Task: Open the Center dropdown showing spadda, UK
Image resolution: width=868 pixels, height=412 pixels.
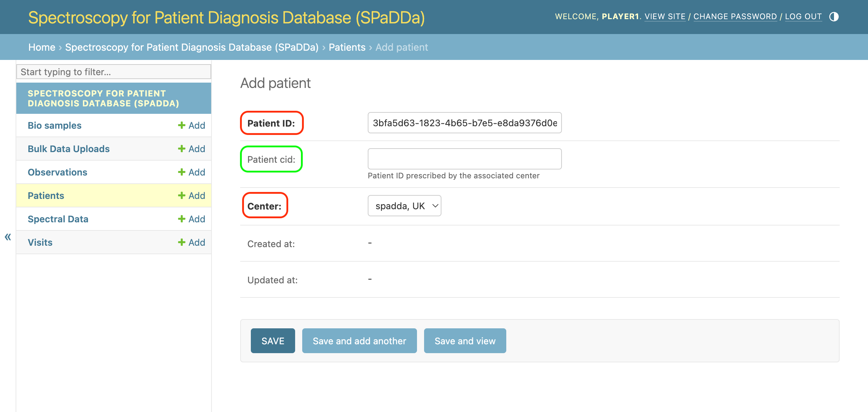Action: (404, 206)
